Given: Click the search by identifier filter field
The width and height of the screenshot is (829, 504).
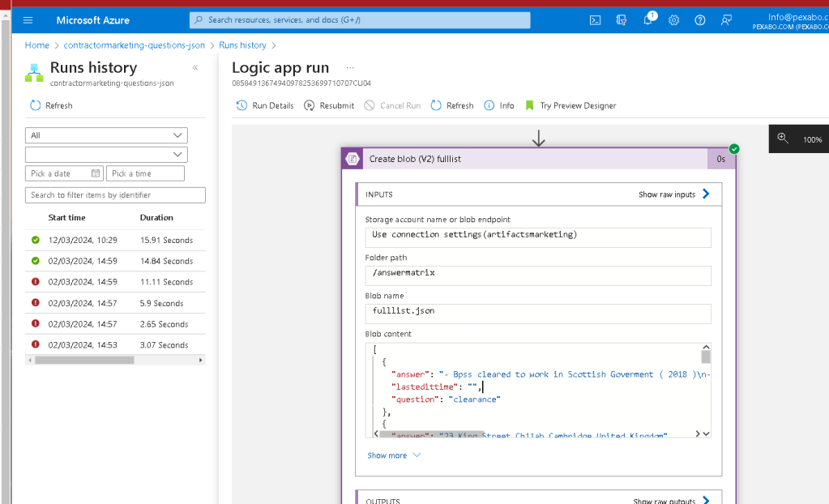Looking at the screenshot, I should [115, 195].
